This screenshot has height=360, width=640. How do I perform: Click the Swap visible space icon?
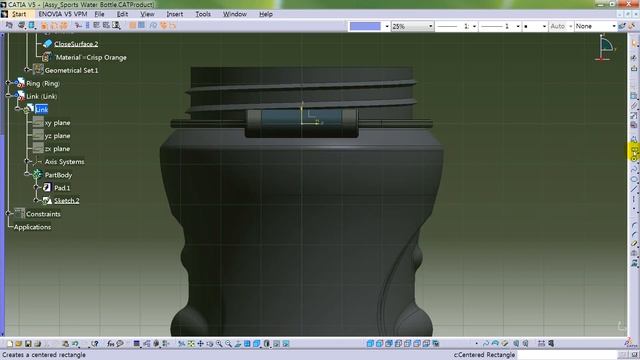286,344
